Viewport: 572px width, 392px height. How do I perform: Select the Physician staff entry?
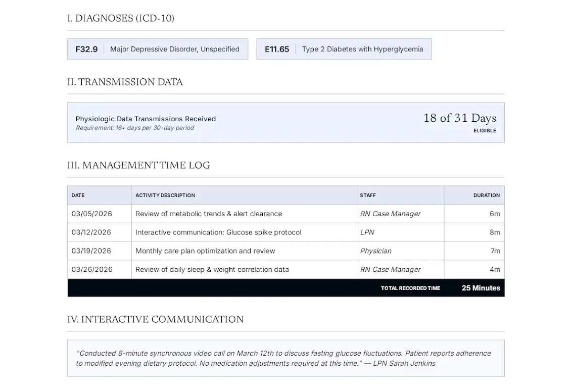click(375, 251)
